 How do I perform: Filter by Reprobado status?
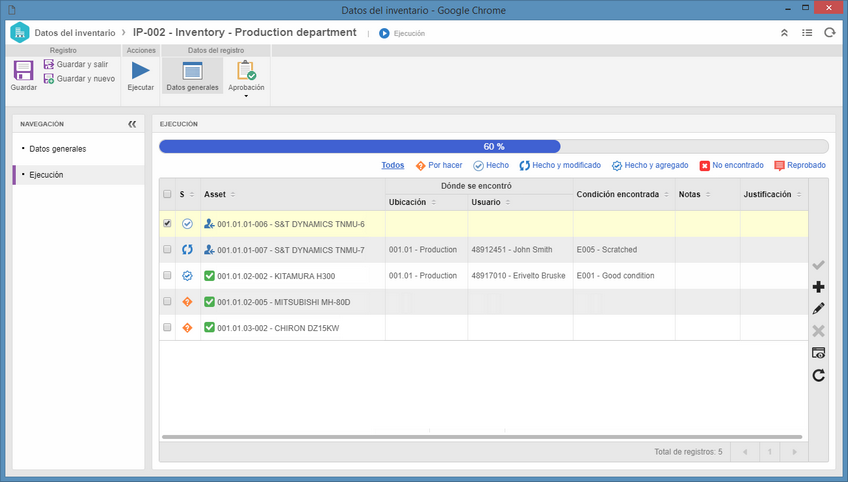[800, 166]
